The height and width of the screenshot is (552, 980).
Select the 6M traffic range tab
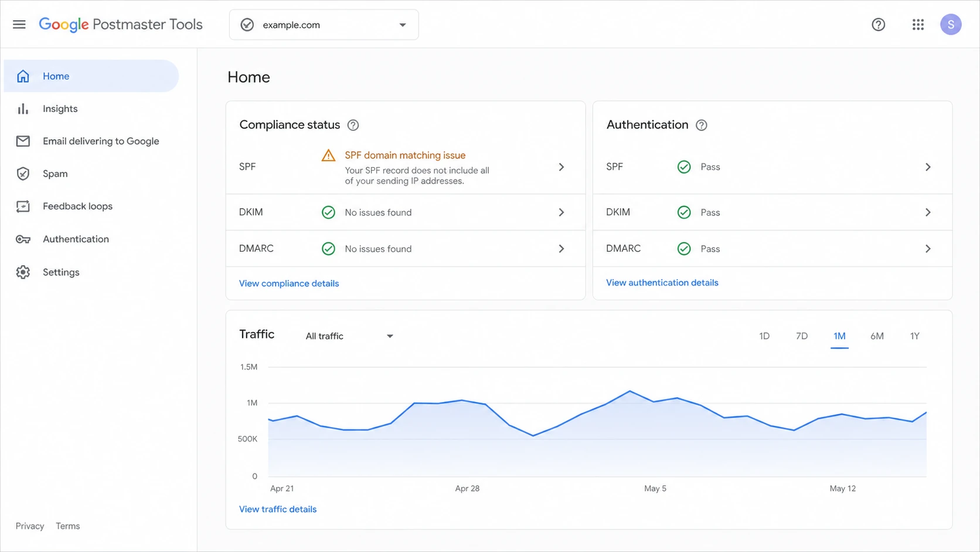coord(877,336)
